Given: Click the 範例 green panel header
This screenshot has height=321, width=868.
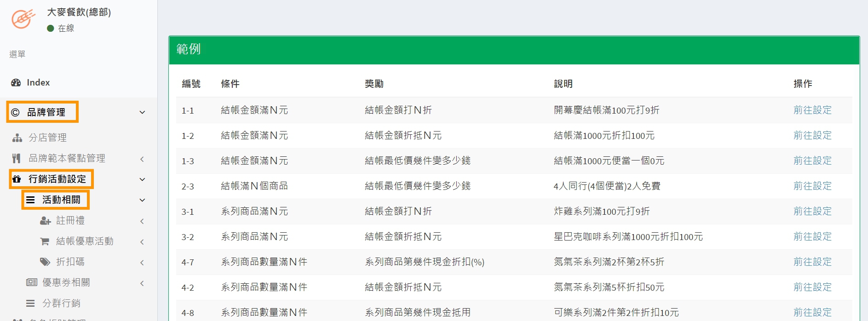Looking at the screenshot, I should coord(514,50).
